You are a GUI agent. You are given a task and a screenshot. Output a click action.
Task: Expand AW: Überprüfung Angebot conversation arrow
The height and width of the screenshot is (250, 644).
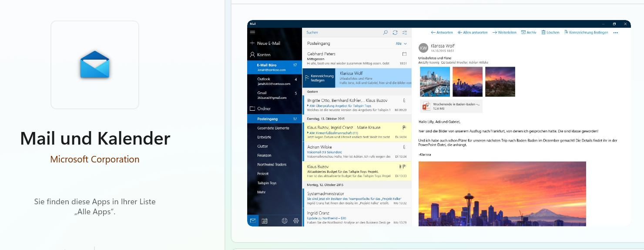click(308, 105)
